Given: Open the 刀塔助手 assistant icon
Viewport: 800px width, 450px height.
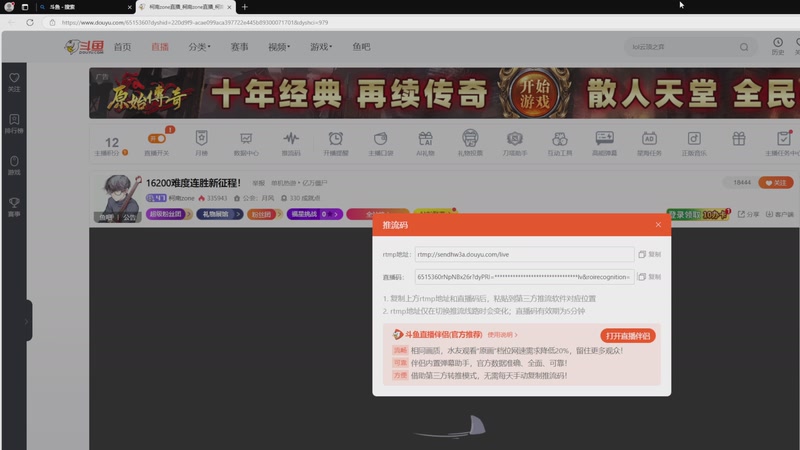Looking at the screenshot, I should pos(514,143).
